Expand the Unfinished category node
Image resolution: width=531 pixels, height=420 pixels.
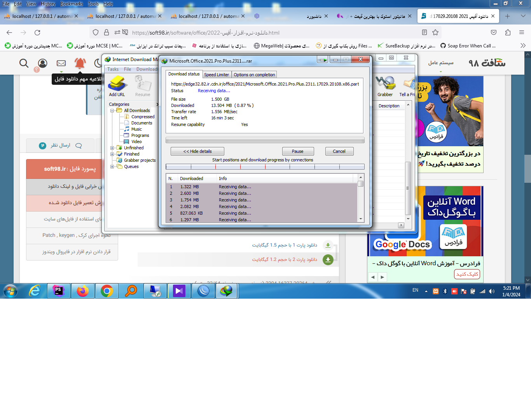(x=112, y=148)
